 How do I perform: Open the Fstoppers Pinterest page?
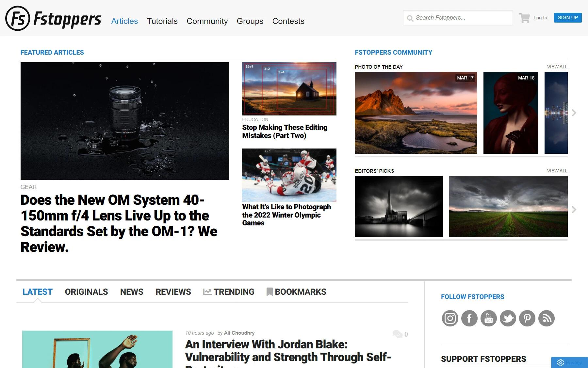pos(527,318)
